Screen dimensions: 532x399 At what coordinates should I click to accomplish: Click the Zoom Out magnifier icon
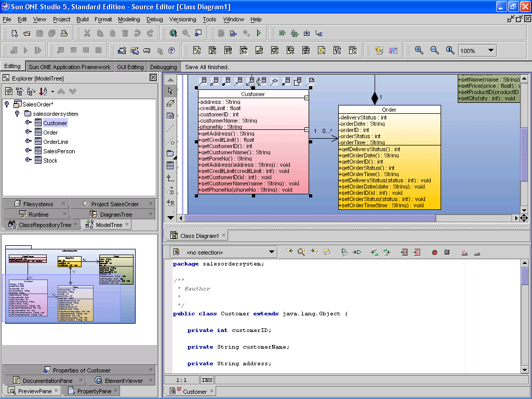point(435,50)
